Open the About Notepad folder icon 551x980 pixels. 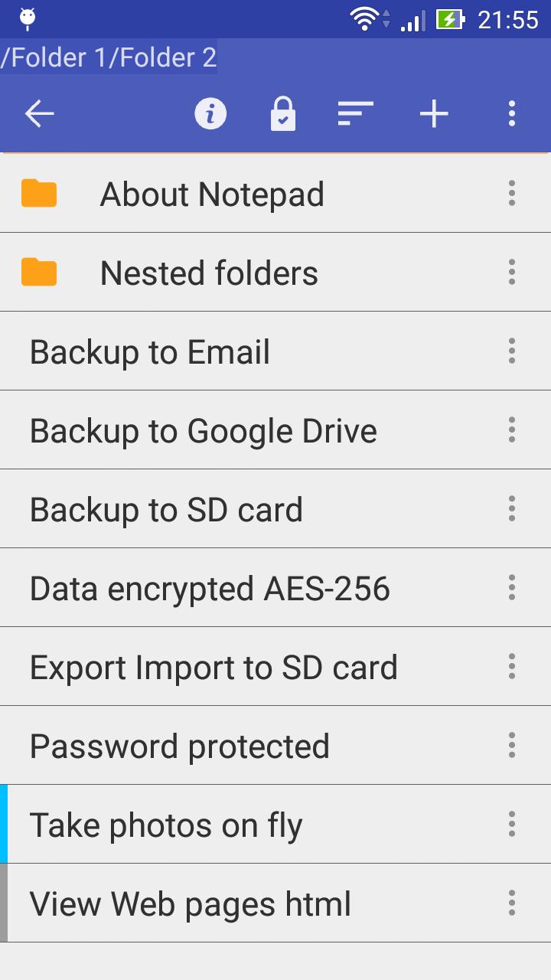[39, 193]
